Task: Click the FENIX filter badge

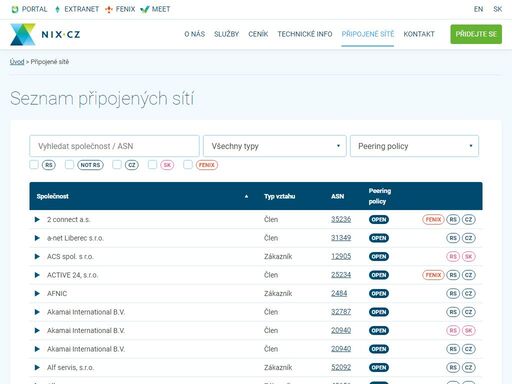Action: click(x=207, y=165)
